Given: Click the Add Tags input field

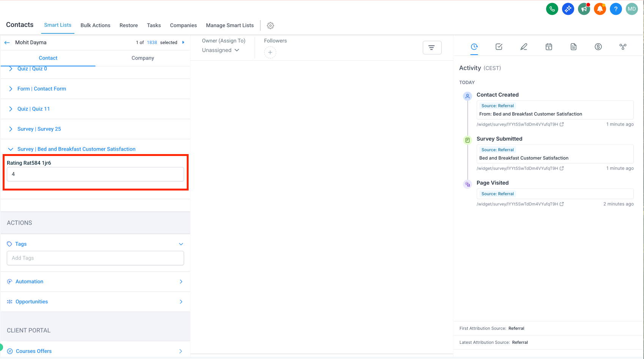Looking at the screenshot, I should [95, 258].
